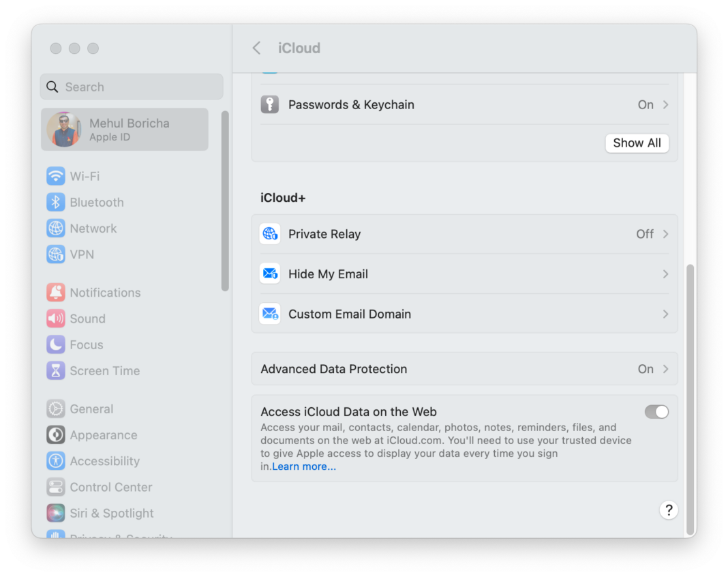Click the Sound speaker icon

coord(56,319)
